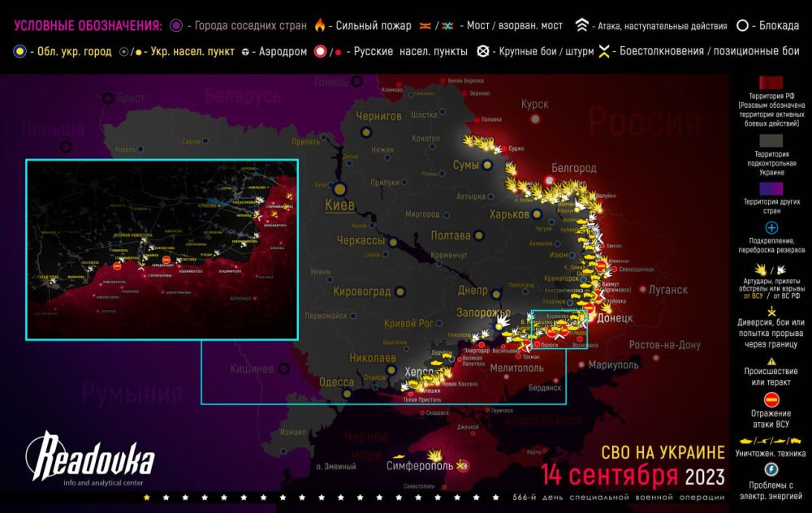This screenshot has width=812, height=513.
Task: Click the Киев city marker on map
Action: [x=340, y=191]
